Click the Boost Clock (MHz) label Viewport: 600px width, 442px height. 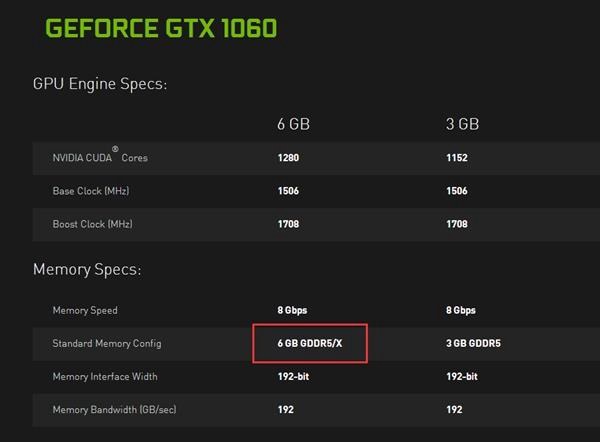click(93, 224)
